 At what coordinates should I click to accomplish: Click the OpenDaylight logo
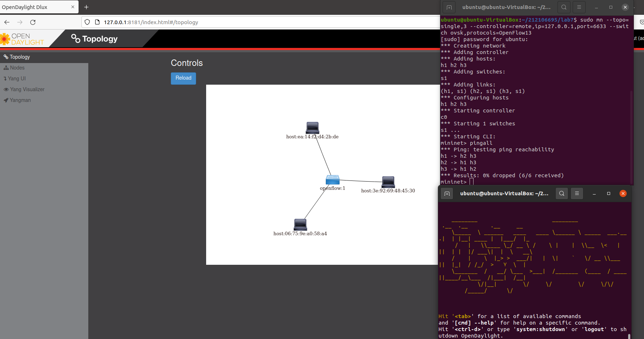22,39
